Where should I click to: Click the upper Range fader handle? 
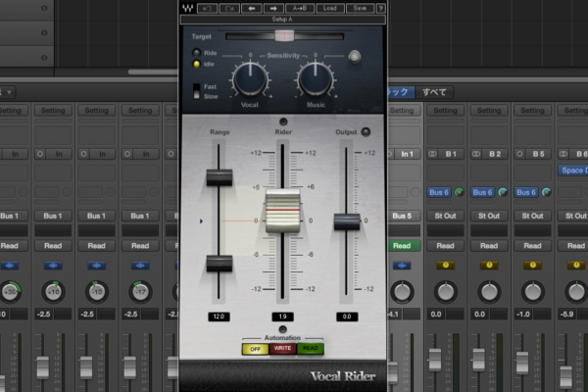[220, 177]
